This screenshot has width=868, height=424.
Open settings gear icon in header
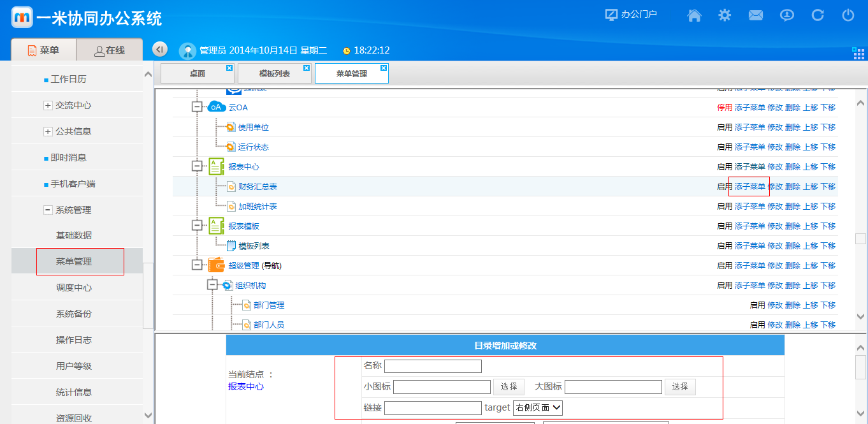(x=725, y=15)
